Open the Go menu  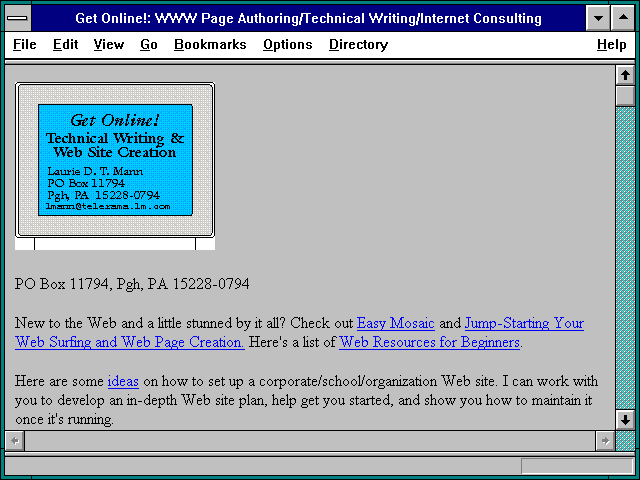(149, 44)
